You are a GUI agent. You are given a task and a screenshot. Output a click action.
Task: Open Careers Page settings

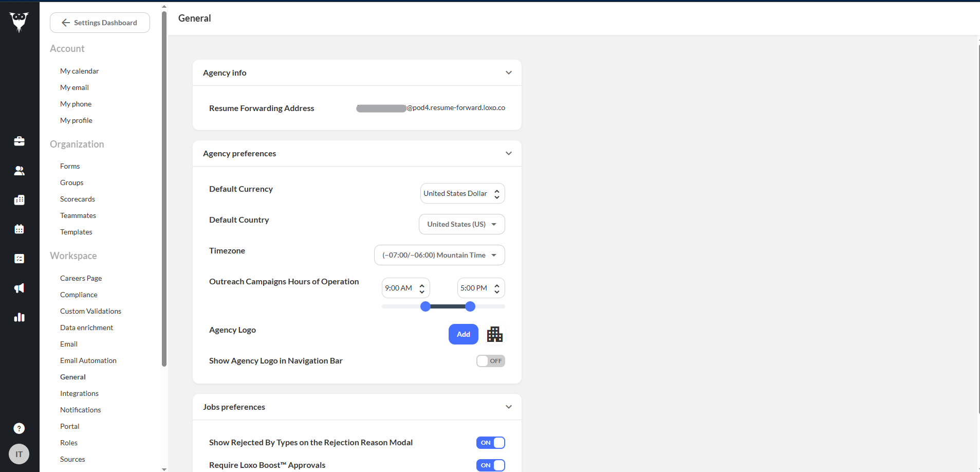(81, 278)
